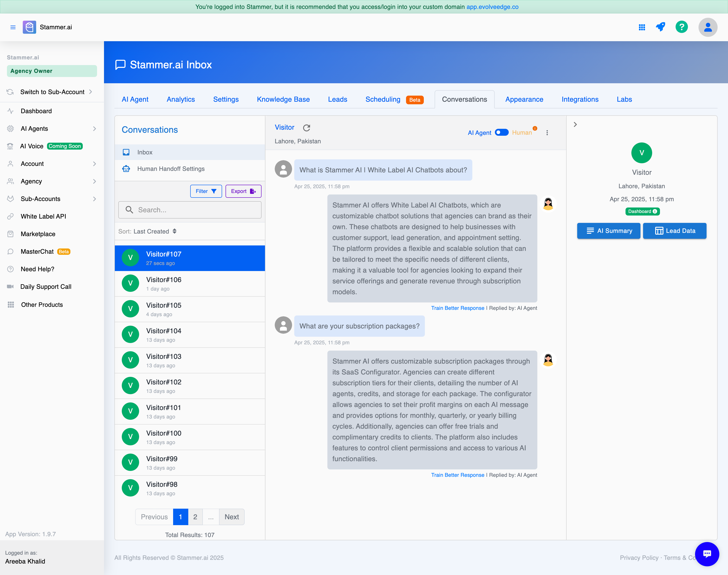Click Train Better Response under first reply
Image resolution: width=728 pixels, height=575 pixels.
pyautogui.click(x=458, y=308)
